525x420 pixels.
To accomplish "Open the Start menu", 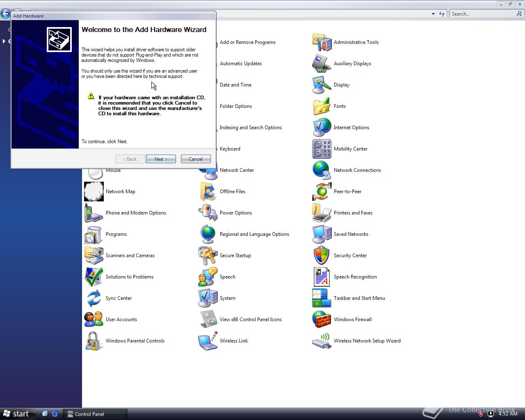I will pos(16,414).
